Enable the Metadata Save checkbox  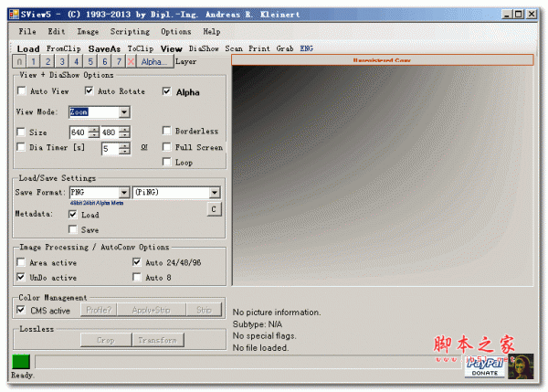[73, 229]
